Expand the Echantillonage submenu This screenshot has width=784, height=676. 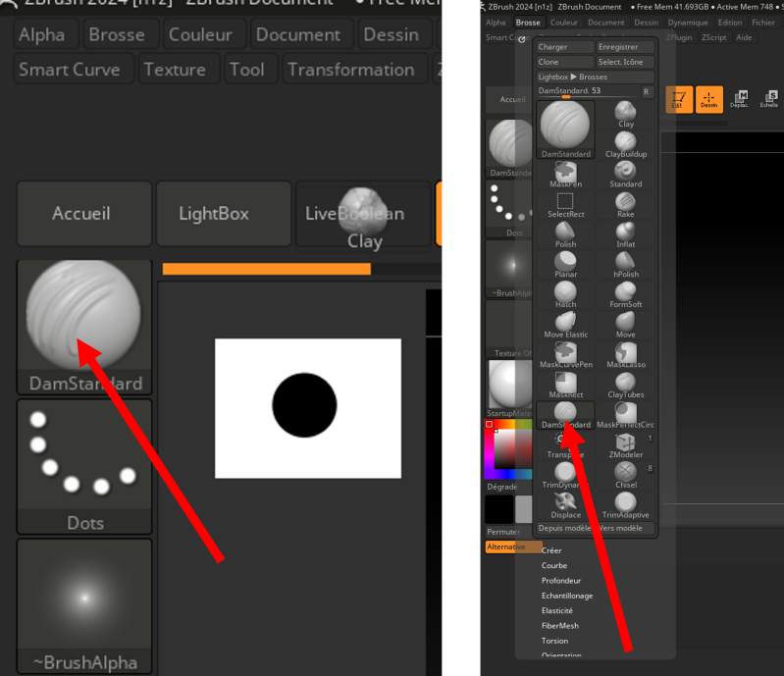[x=567, y=596]
